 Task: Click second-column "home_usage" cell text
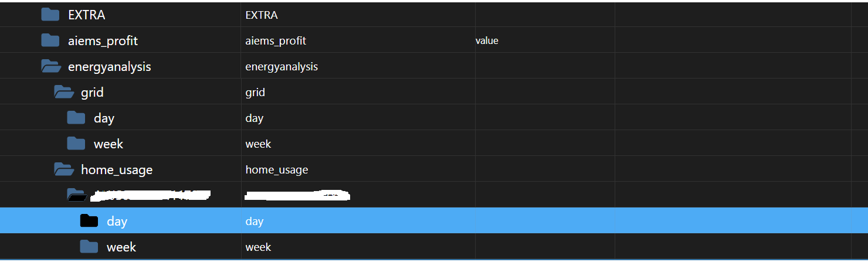(277, 170)
